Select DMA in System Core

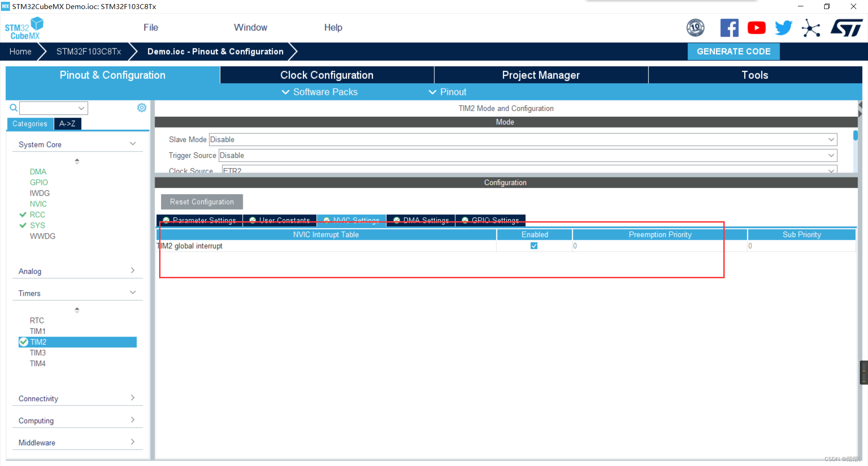(38, 171)
